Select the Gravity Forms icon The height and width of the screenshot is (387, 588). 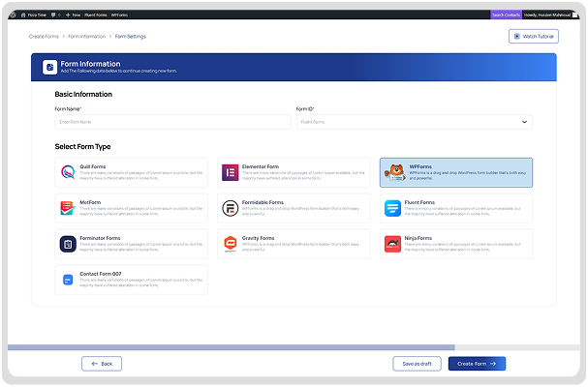(x=230, y=244)
